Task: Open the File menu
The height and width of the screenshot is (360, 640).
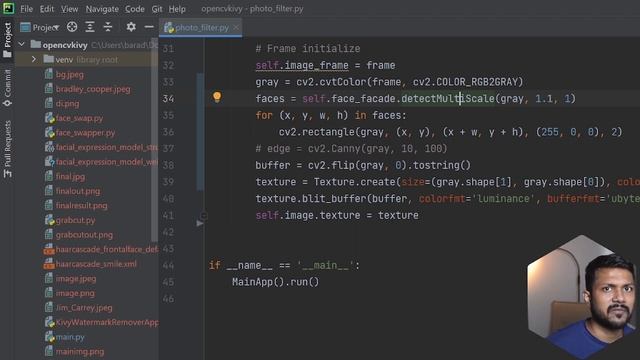Action: [x=27, y=9]
